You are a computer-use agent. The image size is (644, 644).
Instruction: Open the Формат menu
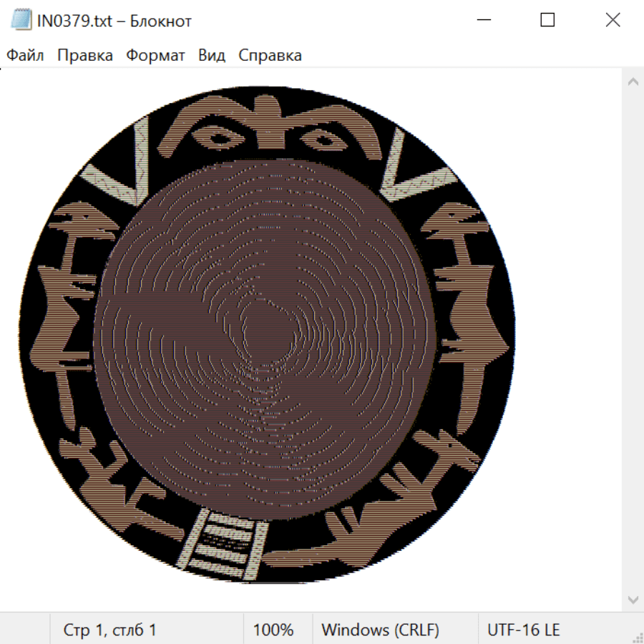tap(155, 56)
